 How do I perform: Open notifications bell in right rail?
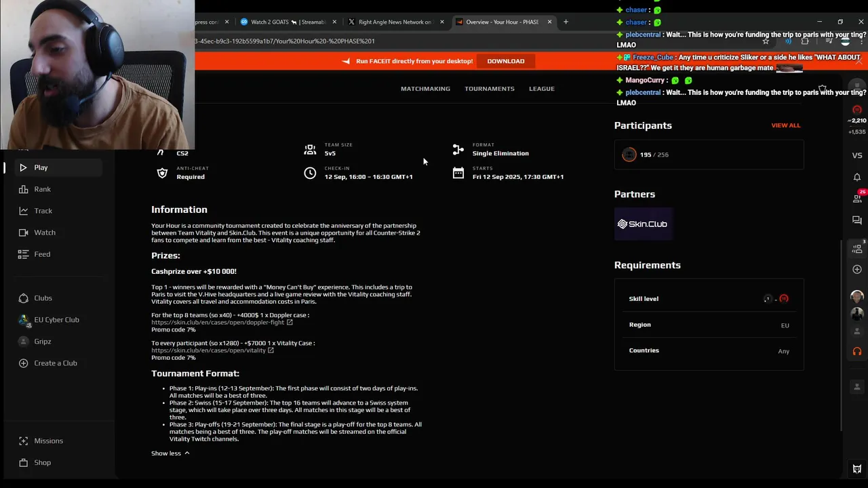click(x=857, y=177)
